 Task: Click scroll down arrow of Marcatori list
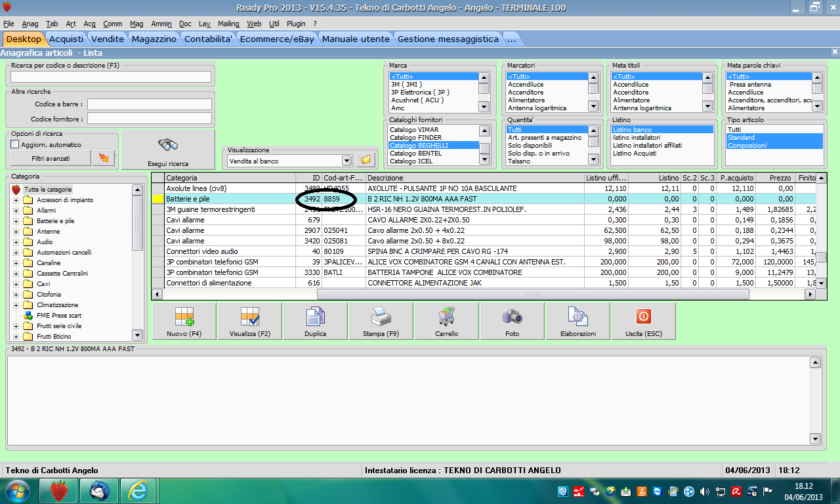point(593,106)
